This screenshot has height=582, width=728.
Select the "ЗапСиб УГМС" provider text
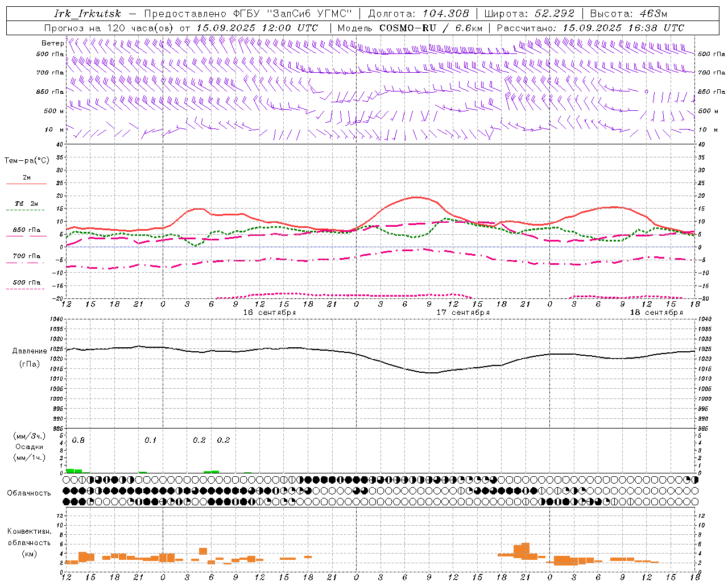coord(310,14)
